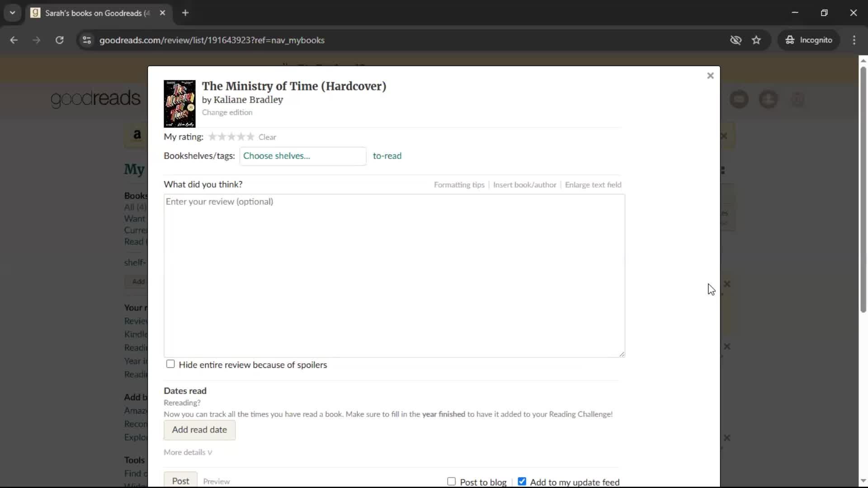
Task: Click the author name Kaliane Bradley
Action: [248, 100]
